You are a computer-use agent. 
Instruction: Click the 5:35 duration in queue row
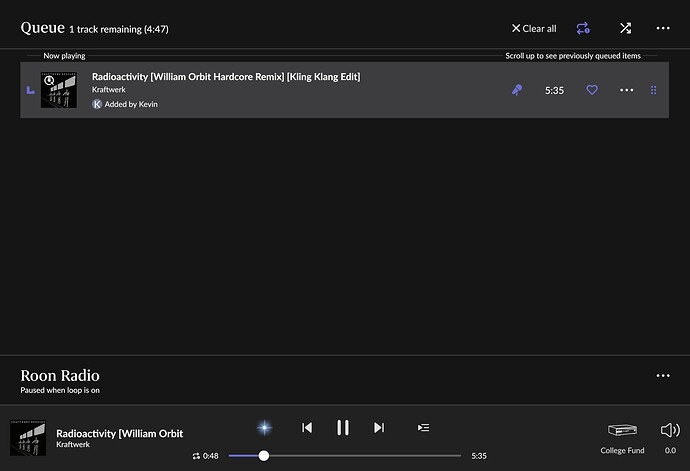(x=554, y=90)
